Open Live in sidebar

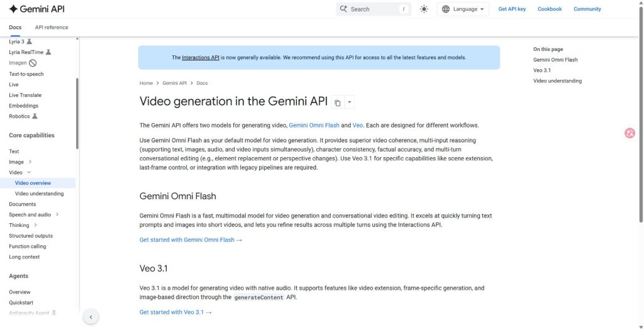14,85
